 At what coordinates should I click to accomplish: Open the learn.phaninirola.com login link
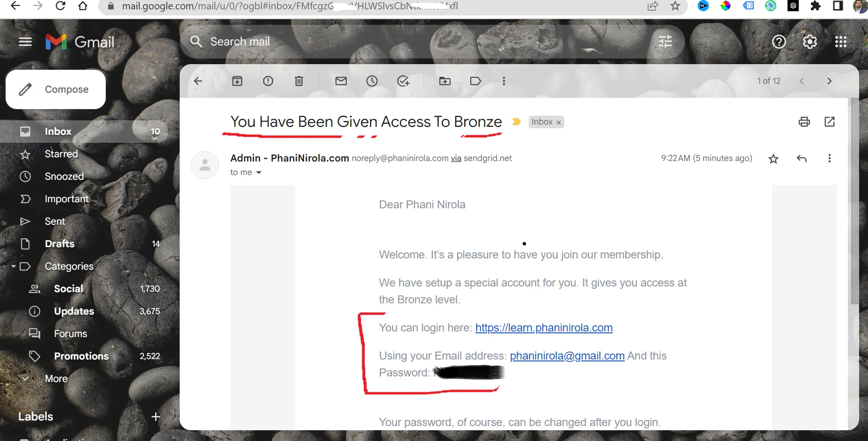click(544, 328)
